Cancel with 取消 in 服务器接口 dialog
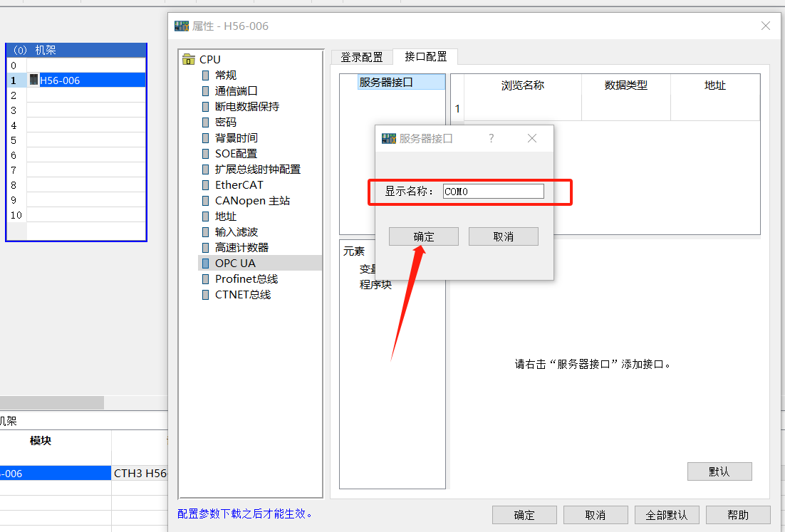The image size is (785, 532). [x=503, y=236]
